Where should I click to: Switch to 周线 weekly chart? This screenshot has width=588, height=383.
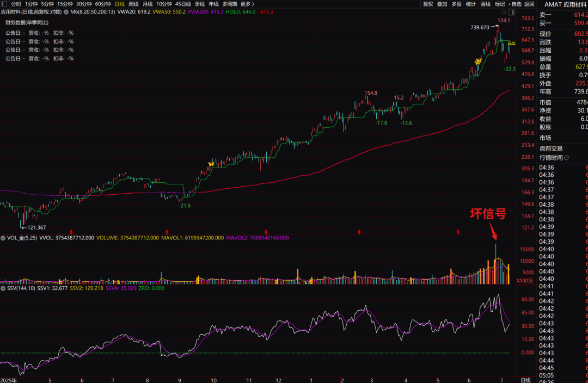click(133, 4)
